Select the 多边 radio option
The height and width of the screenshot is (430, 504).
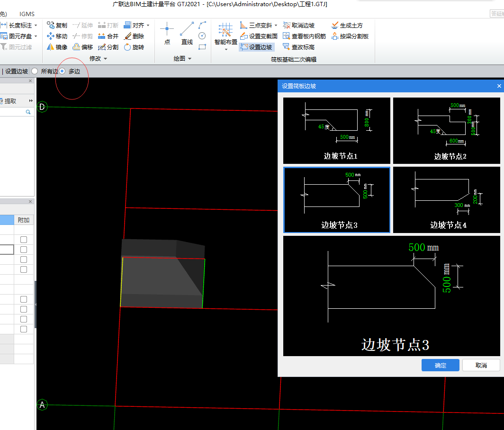(63, 72)
